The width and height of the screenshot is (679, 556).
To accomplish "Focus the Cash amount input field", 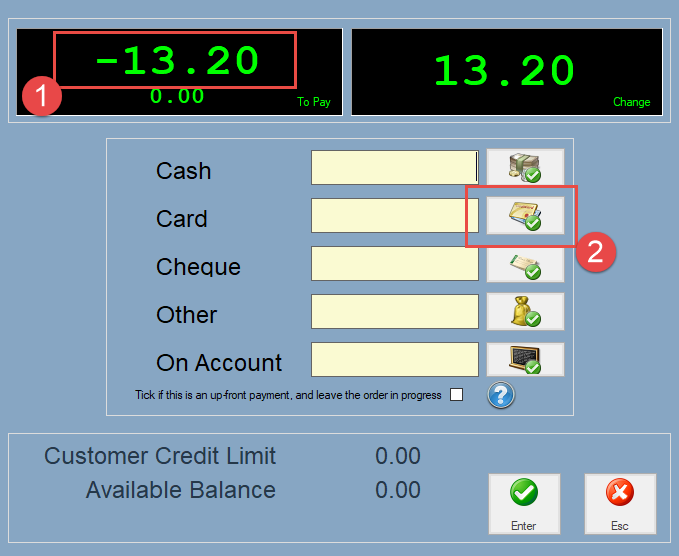I will pos(395,168).
